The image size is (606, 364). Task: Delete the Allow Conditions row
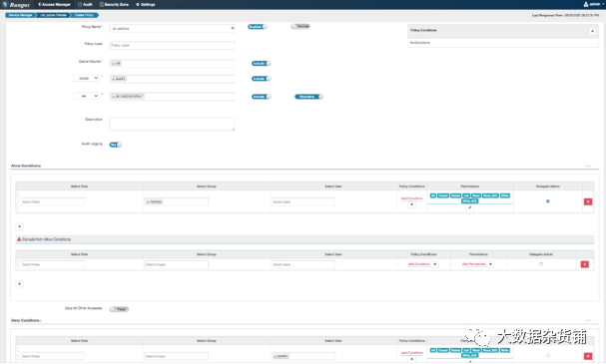click(588, 201)
